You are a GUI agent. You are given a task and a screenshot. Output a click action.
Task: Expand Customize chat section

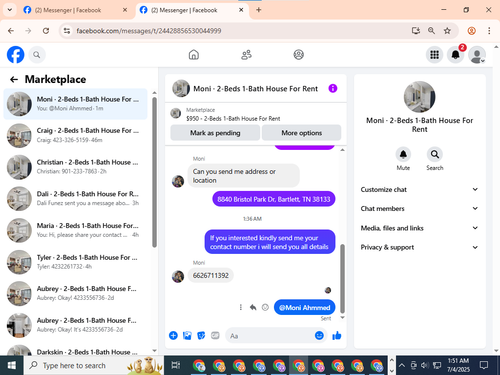419,189
